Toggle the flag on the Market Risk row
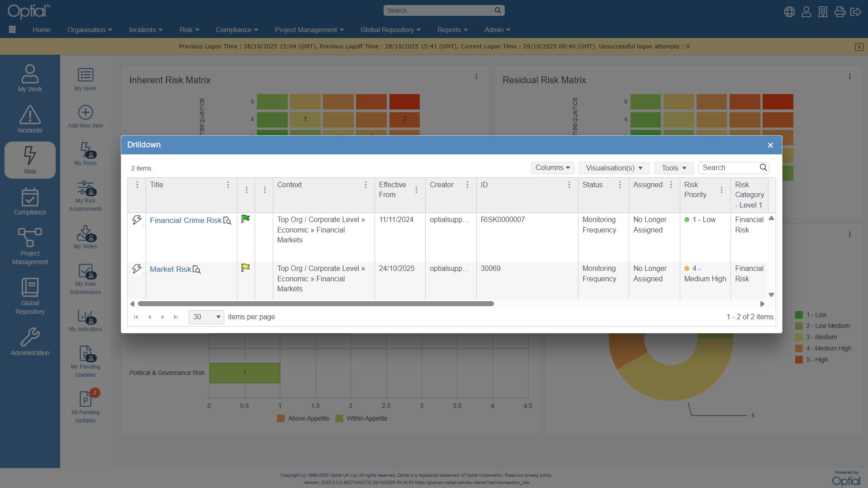868x488 pixels. pos(246,267)
